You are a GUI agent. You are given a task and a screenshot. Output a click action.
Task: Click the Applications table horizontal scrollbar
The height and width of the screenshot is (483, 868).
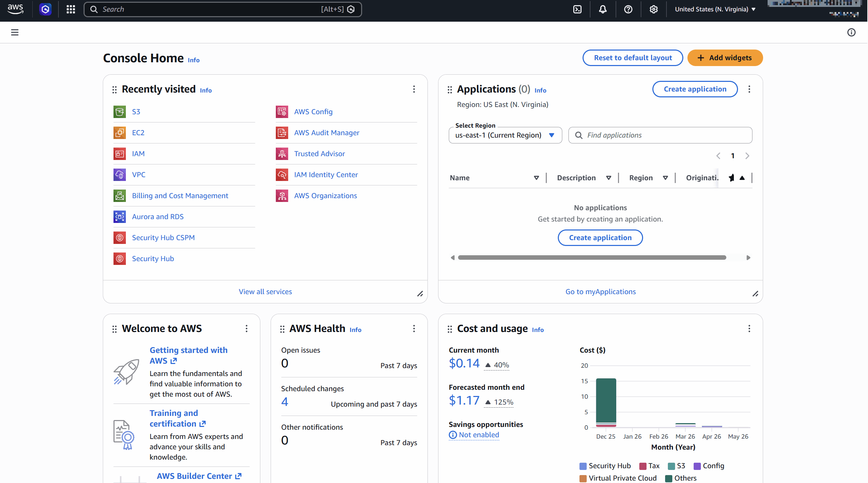(x=592, y=258)
